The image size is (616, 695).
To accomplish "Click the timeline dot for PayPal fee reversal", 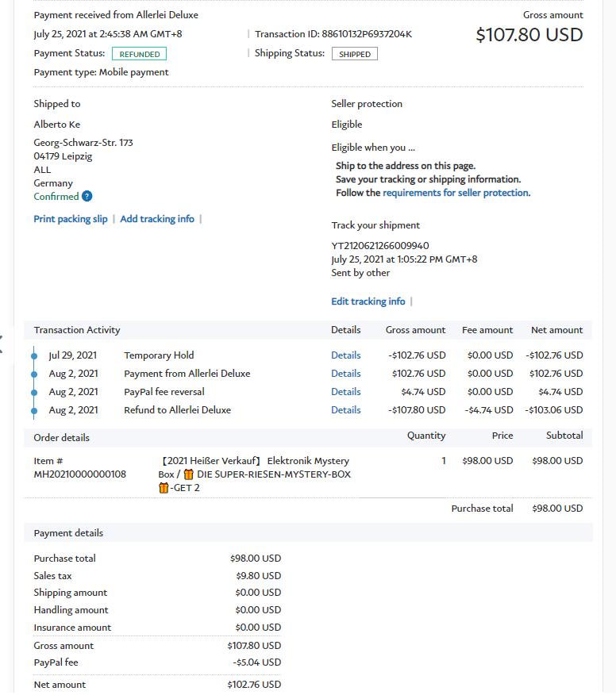I will point(34,393).
